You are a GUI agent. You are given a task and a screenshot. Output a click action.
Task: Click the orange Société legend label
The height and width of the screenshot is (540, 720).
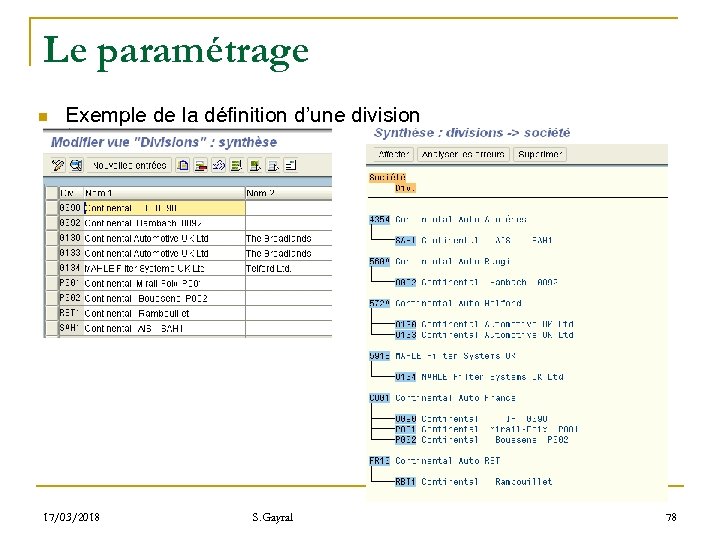pos(388,177)
